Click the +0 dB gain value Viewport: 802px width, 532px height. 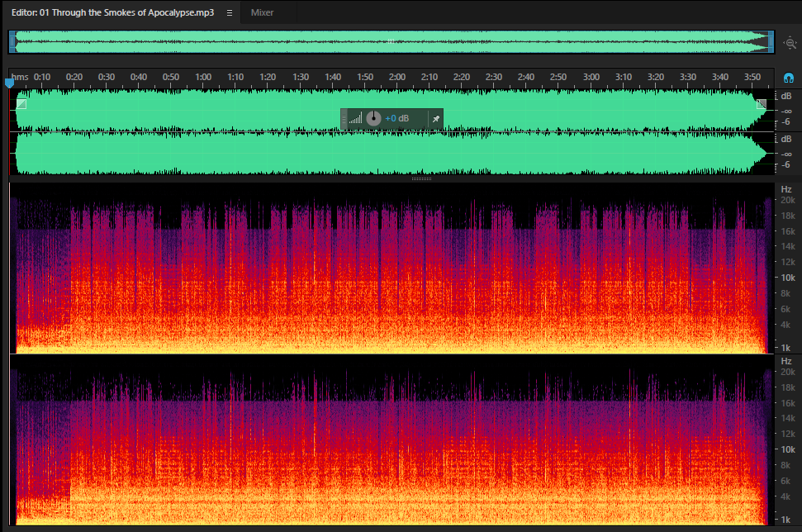coord(397,118)
